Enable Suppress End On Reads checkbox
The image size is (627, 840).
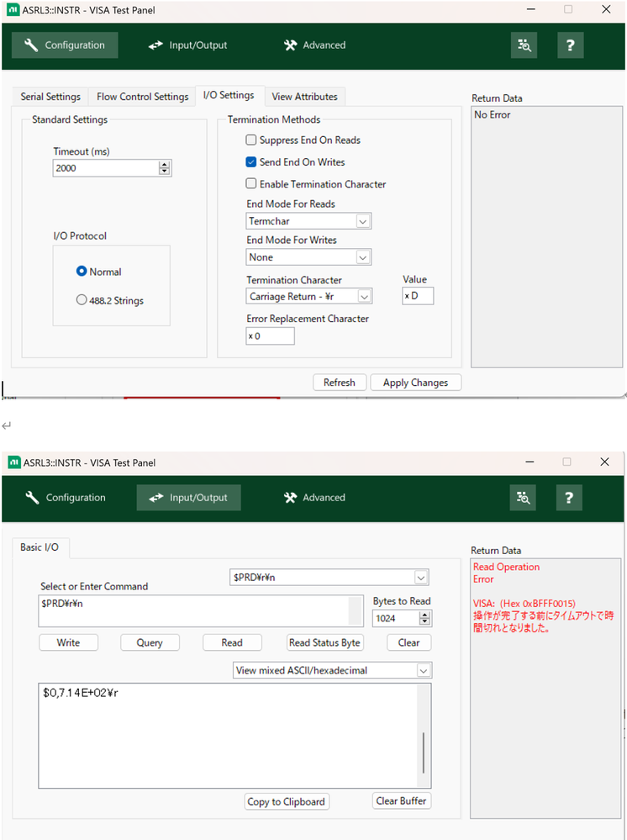click(251, 140)
